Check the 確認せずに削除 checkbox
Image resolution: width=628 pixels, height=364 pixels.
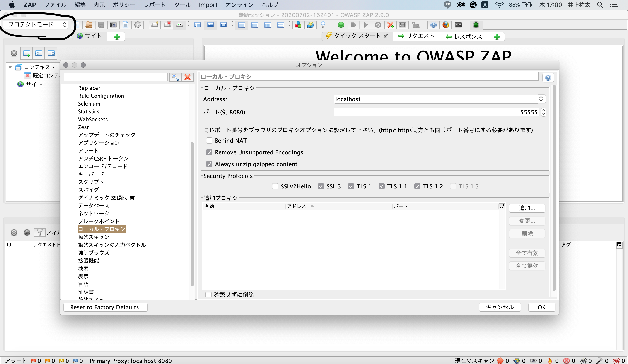point(209,294)
